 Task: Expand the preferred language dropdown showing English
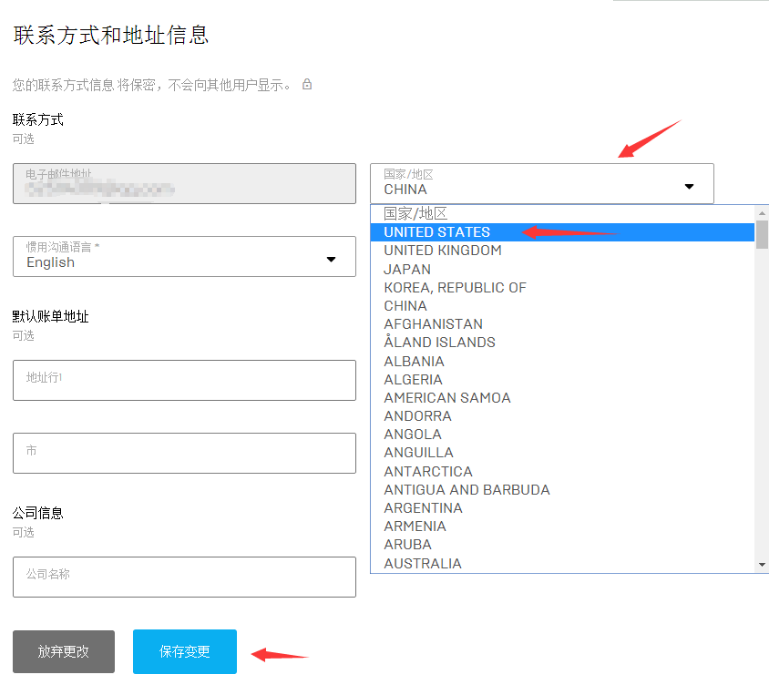coord(184,257)
